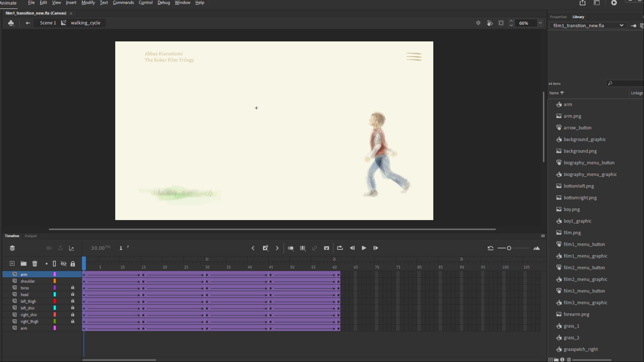644x362 pixels.
Task: Toggle Onion Skin in timeline toolbar
Action: [290, 248]
